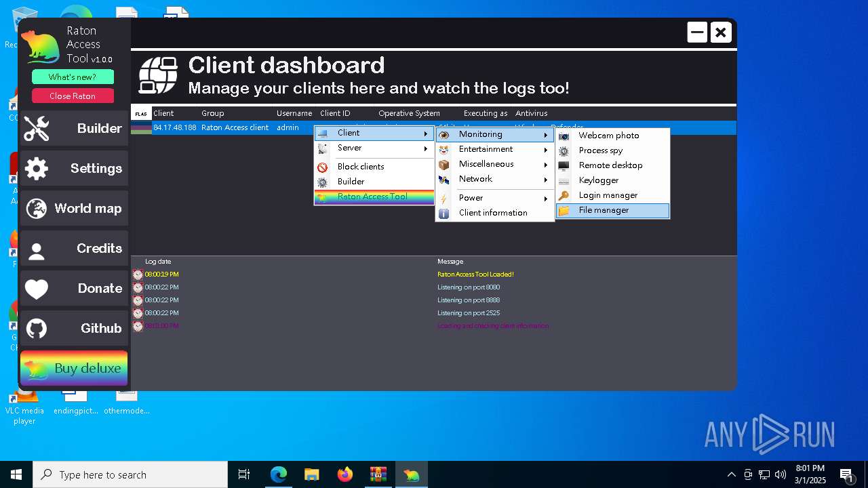Open the Settings sidebar section
868x488 pixels.
coord(74,168)
